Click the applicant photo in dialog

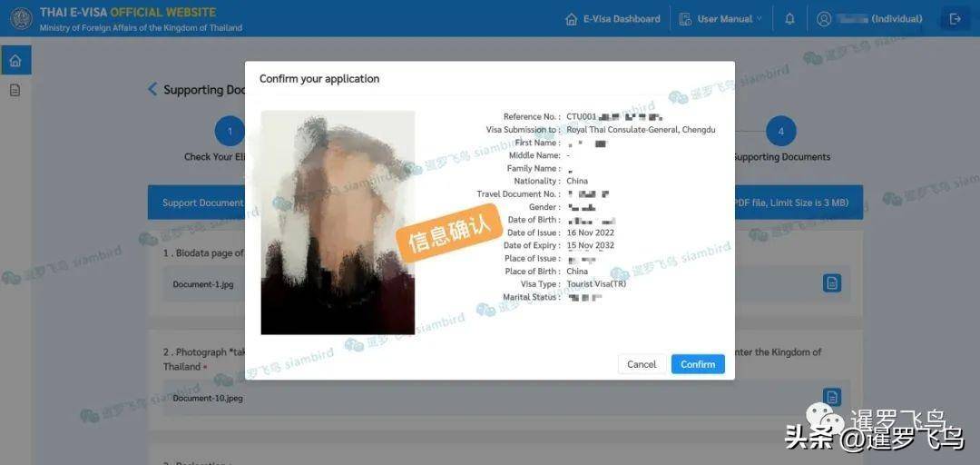338,223
